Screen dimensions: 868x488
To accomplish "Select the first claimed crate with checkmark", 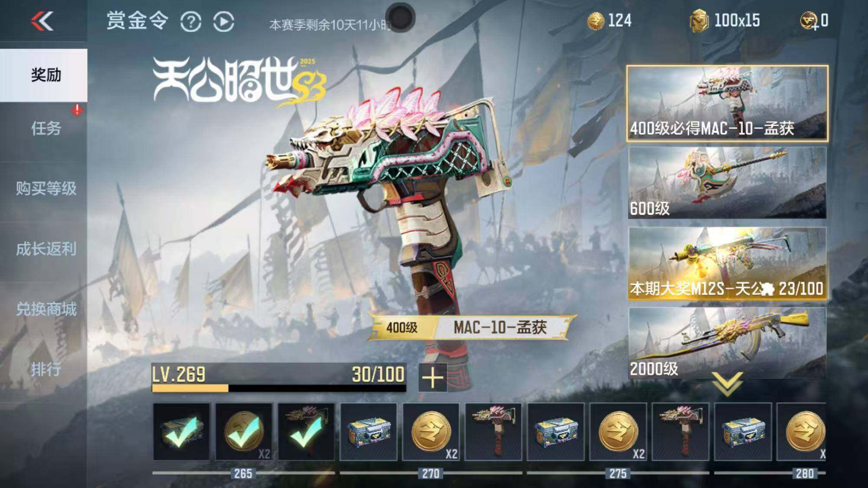I will coord(181,432).
